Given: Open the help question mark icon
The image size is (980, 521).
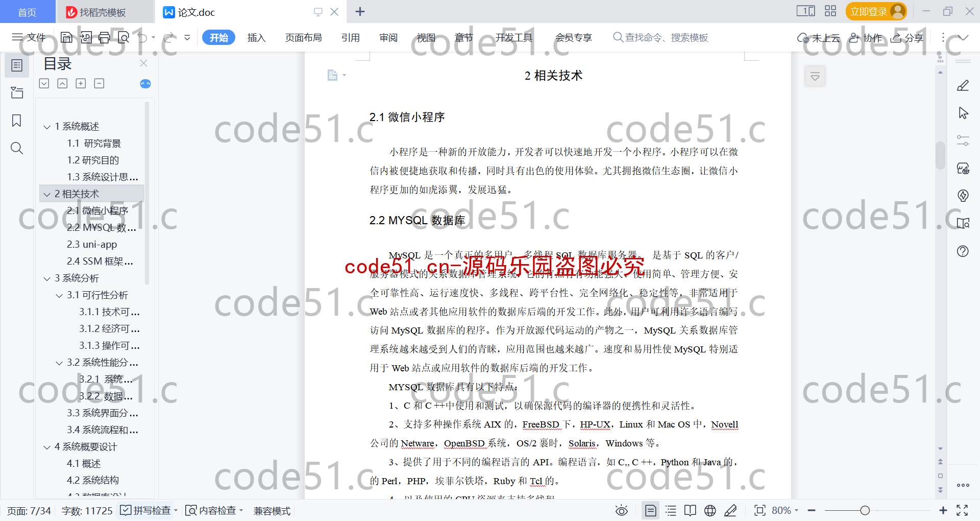Looking at the screenshot, I should coord(963,251).
